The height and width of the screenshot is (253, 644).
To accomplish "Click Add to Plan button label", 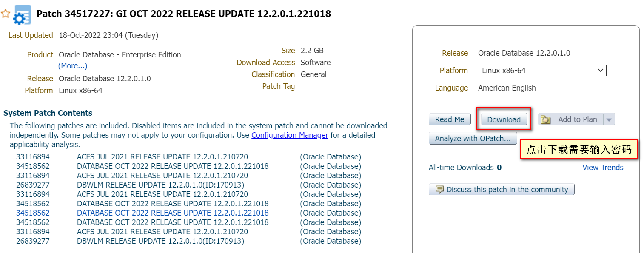I will click(x=577, y=119).
